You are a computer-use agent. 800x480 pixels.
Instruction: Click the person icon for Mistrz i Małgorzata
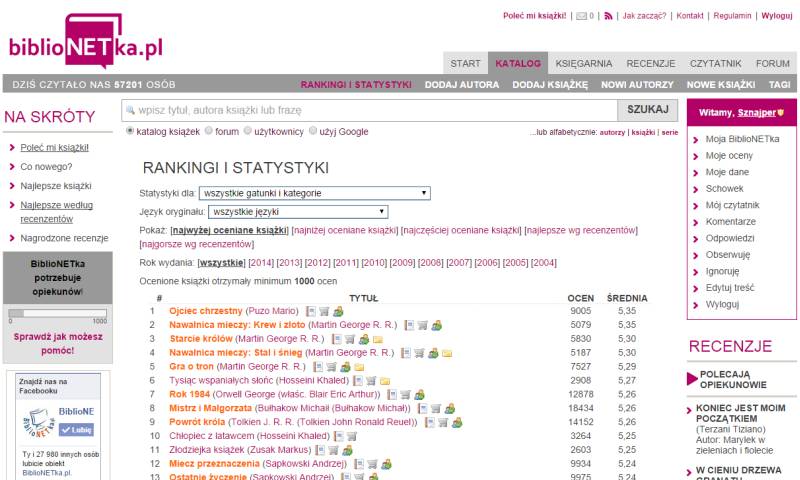click(x=449, y=409)
